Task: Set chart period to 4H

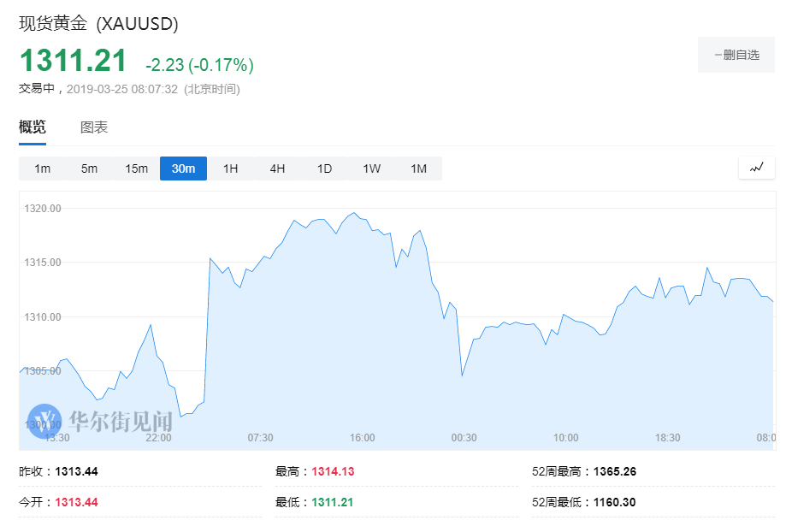Action: tap(277, 168)
